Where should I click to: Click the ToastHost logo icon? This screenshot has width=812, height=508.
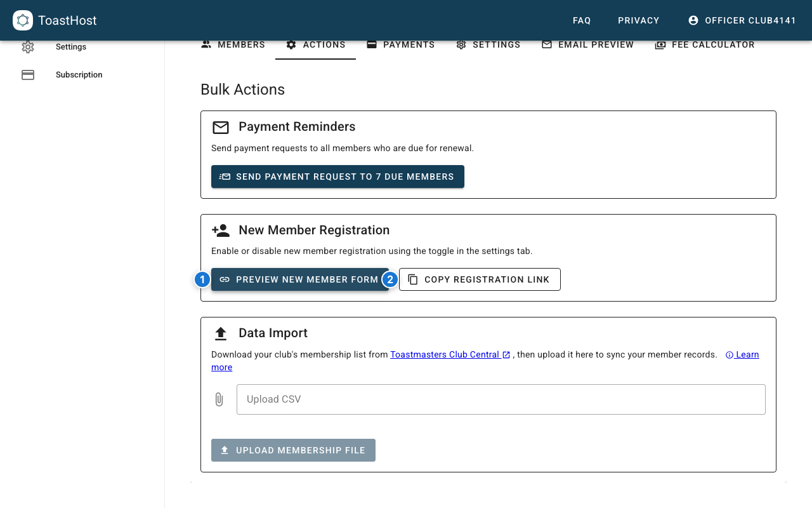click(x=22, y=20)
